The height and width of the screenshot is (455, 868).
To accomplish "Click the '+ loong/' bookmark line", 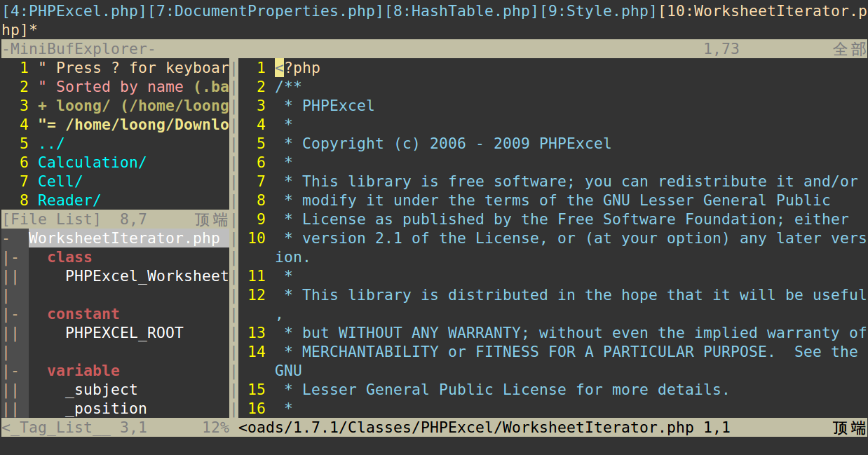I will (133, 106).
